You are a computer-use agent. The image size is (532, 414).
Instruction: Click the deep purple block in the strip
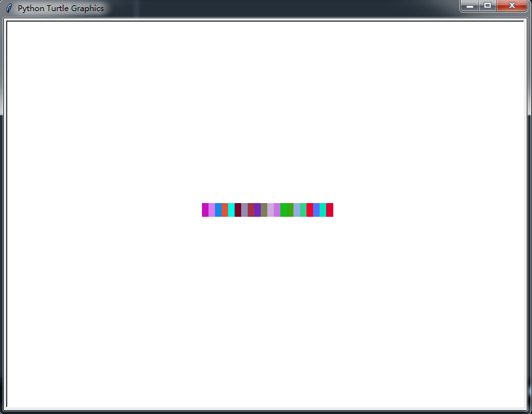(258, 210)
